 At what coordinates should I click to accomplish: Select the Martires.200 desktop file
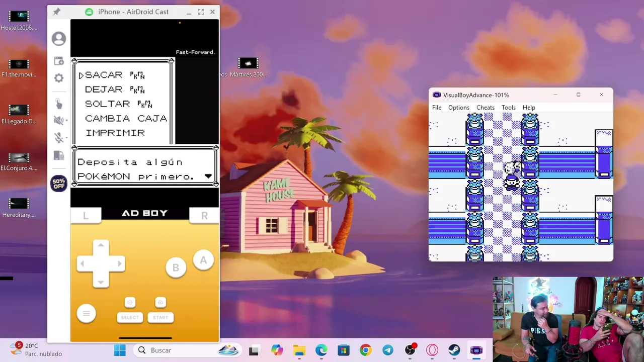(248, 68)
